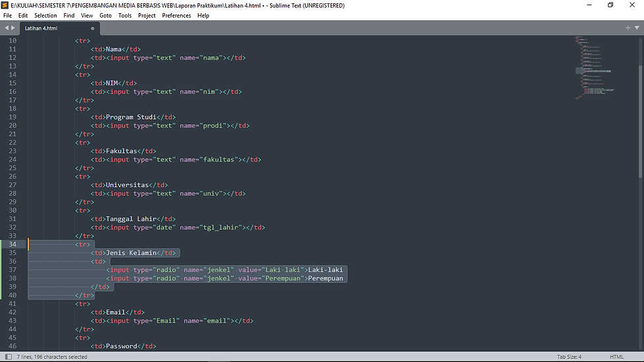Open the Help menu
The height and width of the screenshot is (362, 644).
(x=203, y=16)
